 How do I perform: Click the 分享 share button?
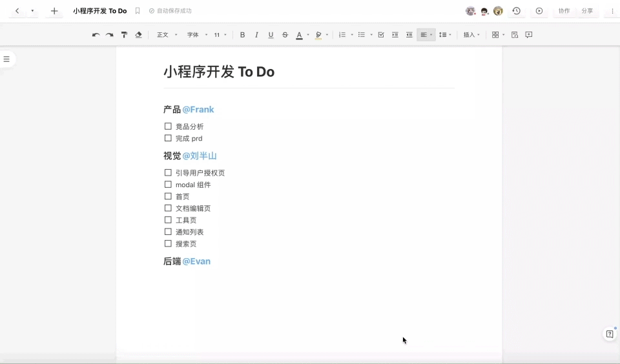[587, 11]
